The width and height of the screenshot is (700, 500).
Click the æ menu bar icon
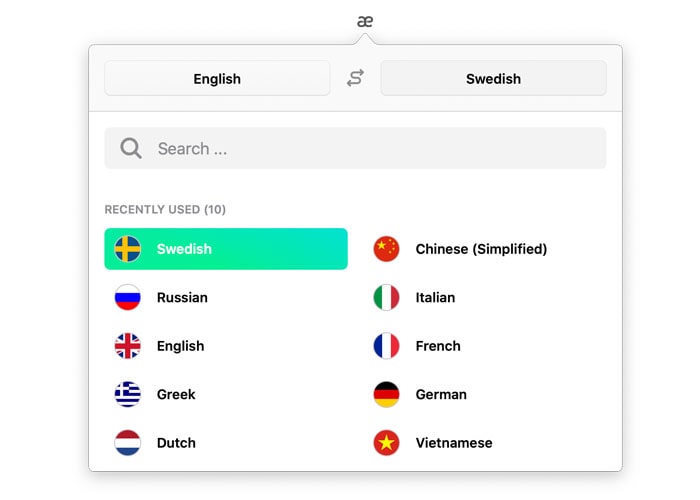coord(365,21)
